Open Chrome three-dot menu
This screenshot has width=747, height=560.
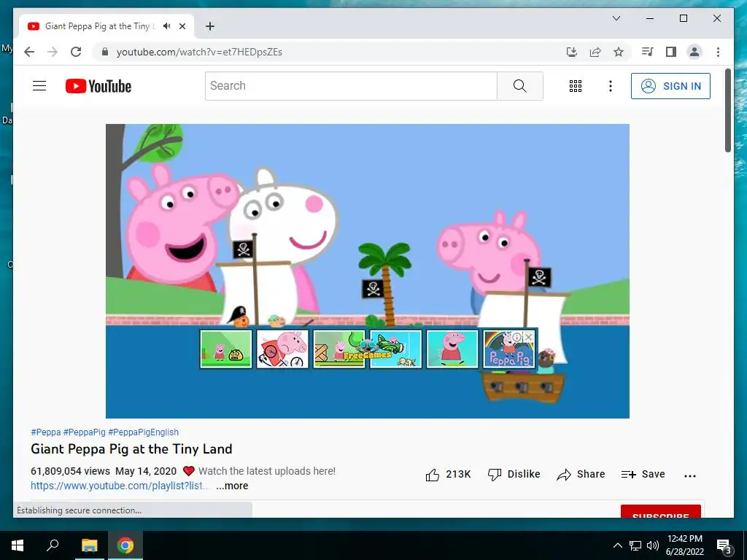coord(718,52)
